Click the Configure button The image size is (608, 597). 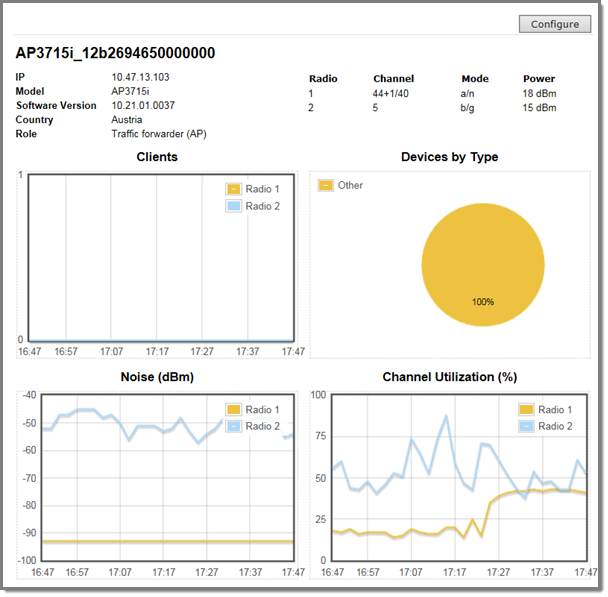pyautogui.click(x=554, y=24)
